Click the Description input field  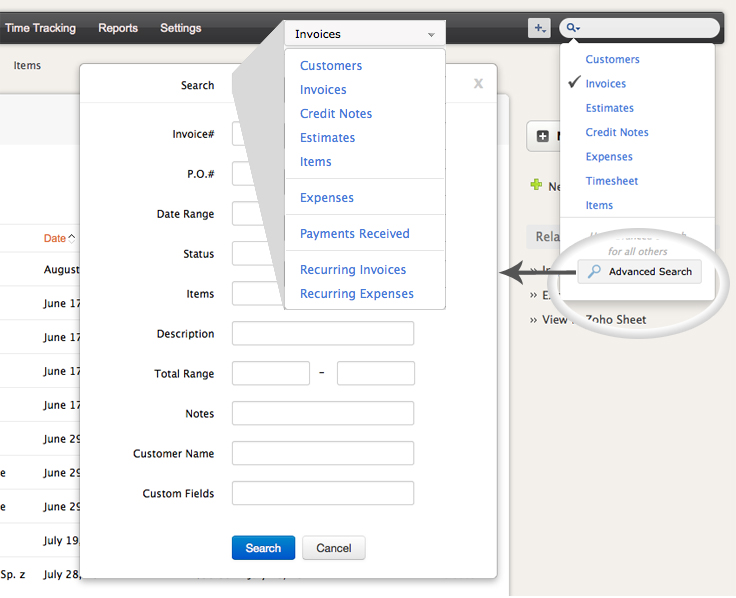coord(323,333)
